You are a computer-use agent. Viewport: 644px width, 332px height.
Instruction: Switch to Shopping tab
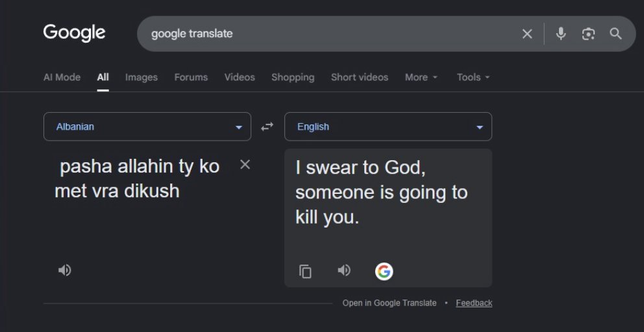[x=293, y=77]
